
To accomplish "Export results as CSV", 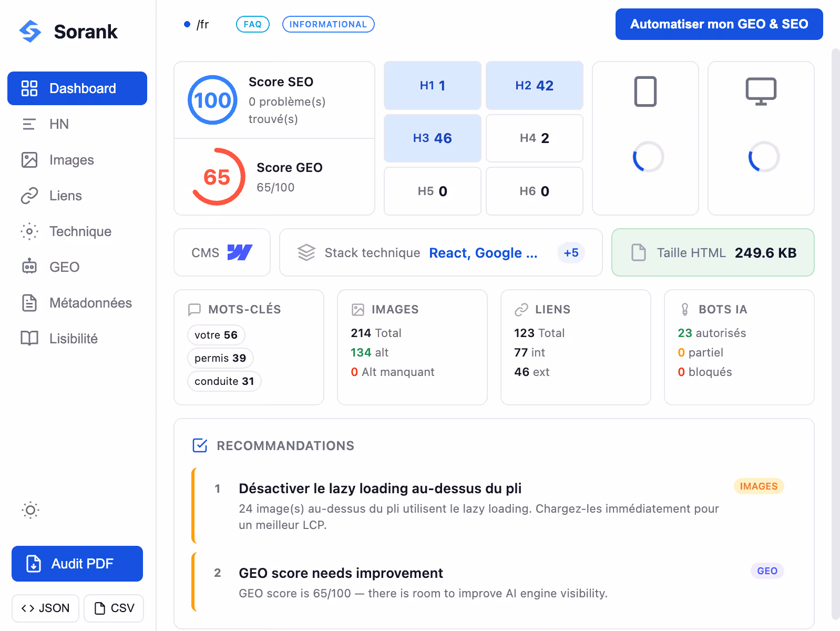I will coord(114,608).
